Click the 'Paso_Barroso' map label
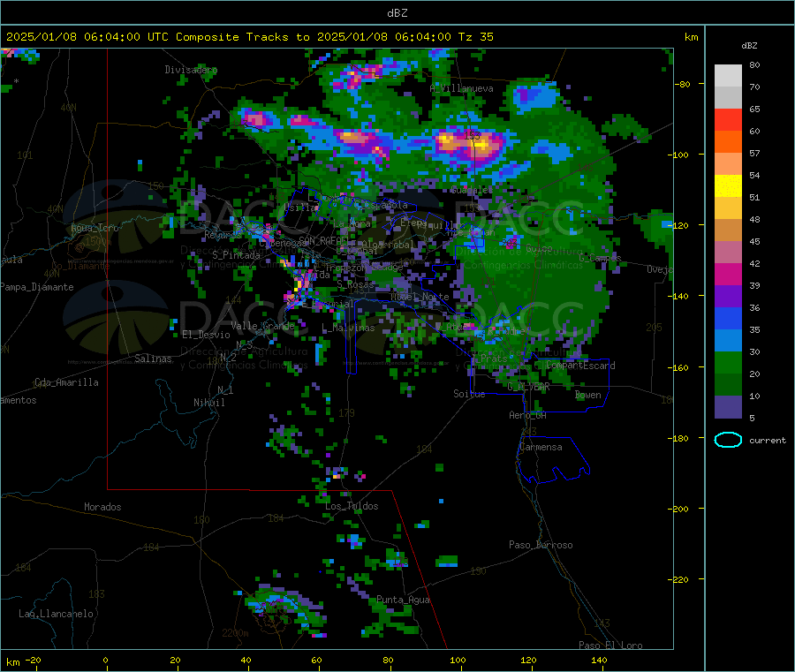This screenshot has width=795, height=672. click(x=541, y=545)
